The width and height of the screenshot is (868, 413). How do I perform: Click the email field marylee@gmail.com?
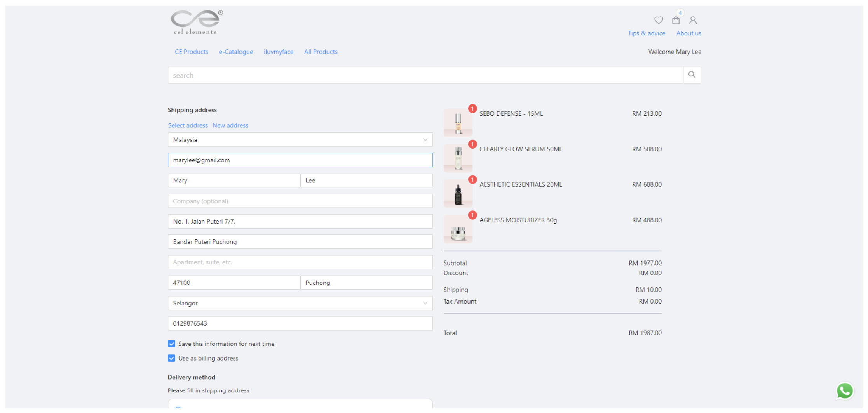(x=300, y=160)
